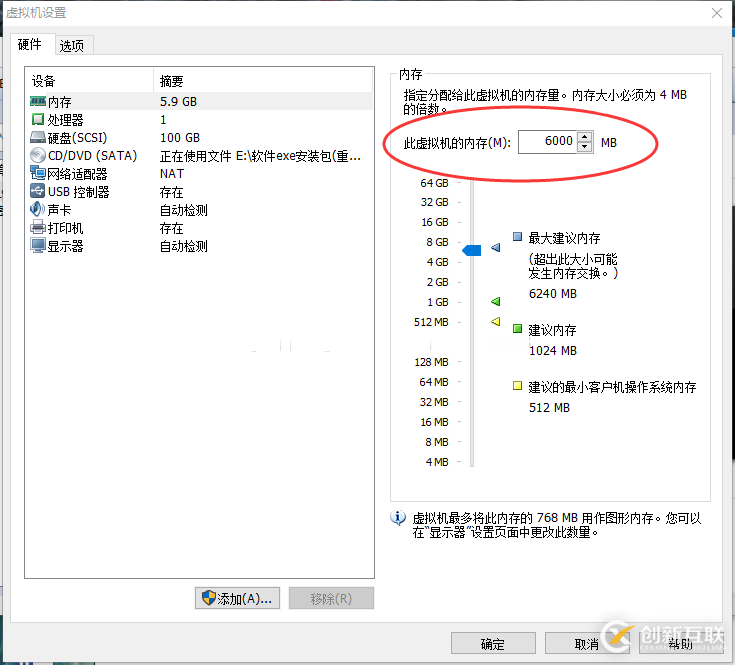Click the 添加(A)... button
Image resolution: width=735 pixels, height=665 pixels.
(x=237, y=598)
